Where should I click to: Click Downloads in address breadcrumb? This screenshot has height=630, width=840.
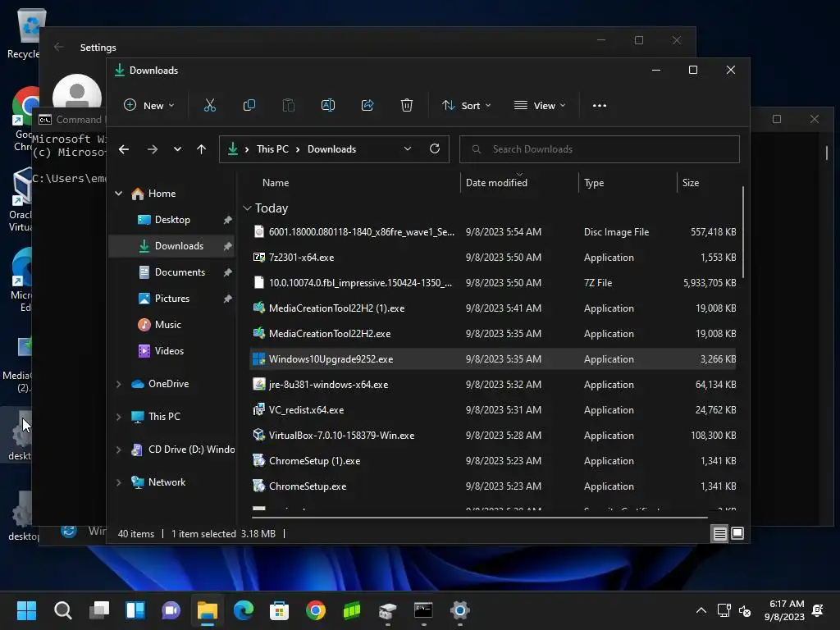pyautogui.click(x=331, y=149)
